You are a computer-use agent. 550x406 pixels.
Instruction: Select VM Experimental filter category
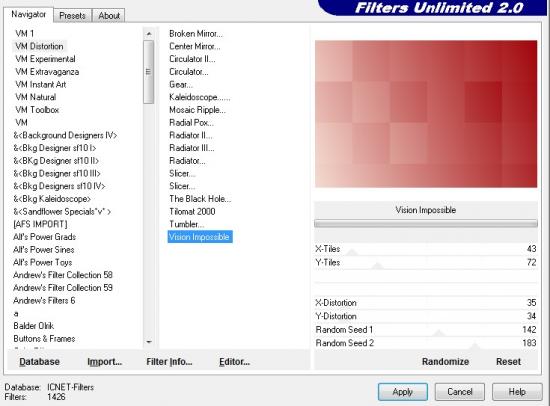pos(45,59)
